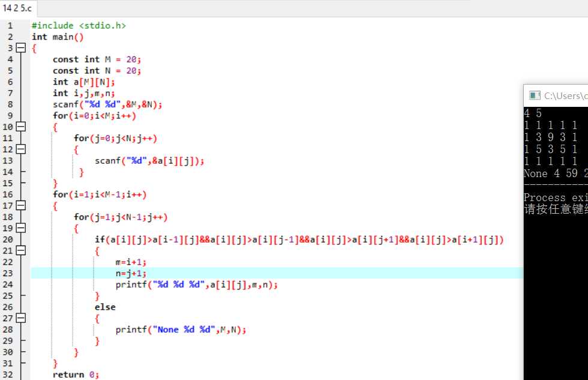Click line number 32 in the gutter

click(x=7, y=375)
